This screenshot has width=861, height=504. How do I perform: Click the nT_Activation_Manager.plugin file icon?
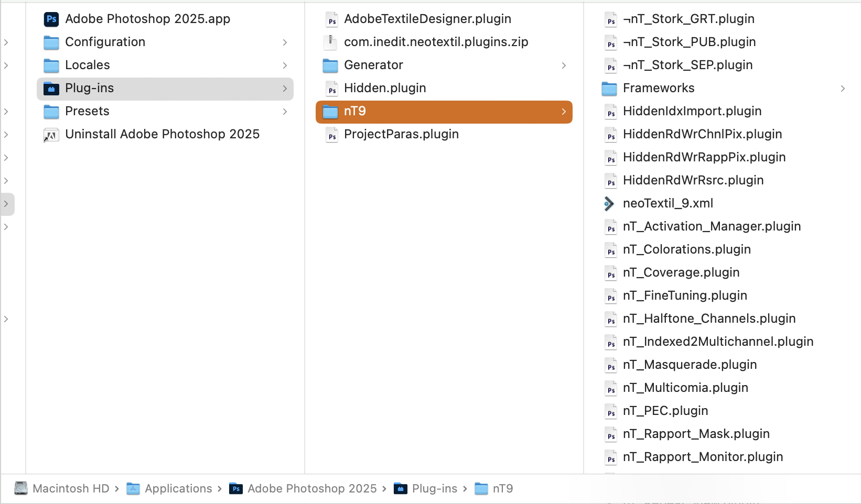(610, 227)
